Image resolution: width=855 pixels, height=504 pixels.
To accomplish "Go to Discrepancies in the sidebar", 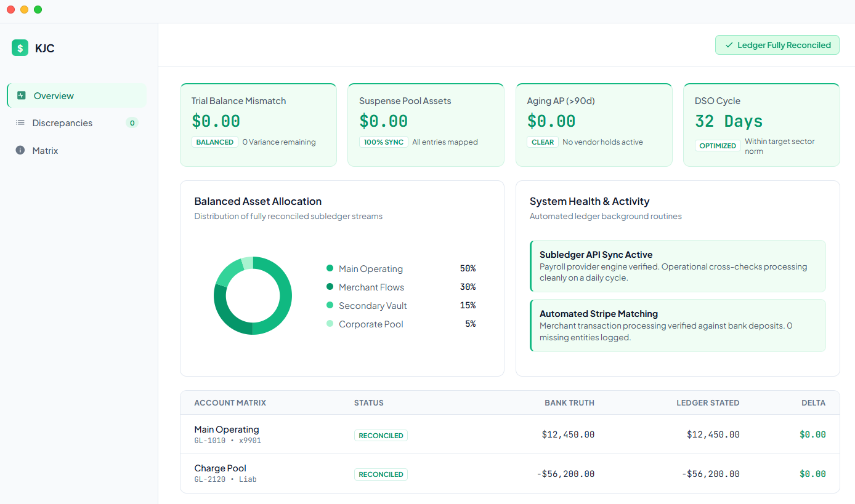I will coord(77,123).
